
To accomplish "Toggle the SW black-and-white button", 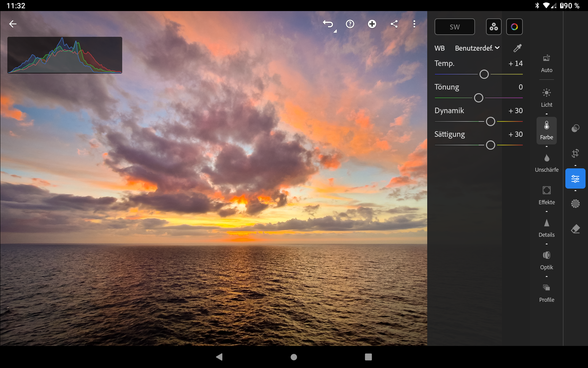I will [x=454, y=27].
